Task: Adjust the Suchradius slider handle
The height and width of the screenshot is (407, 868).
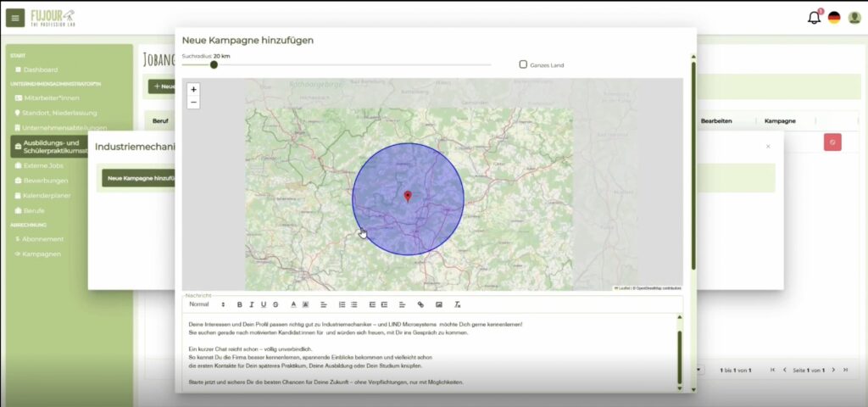Action: (x=214, y=64)
